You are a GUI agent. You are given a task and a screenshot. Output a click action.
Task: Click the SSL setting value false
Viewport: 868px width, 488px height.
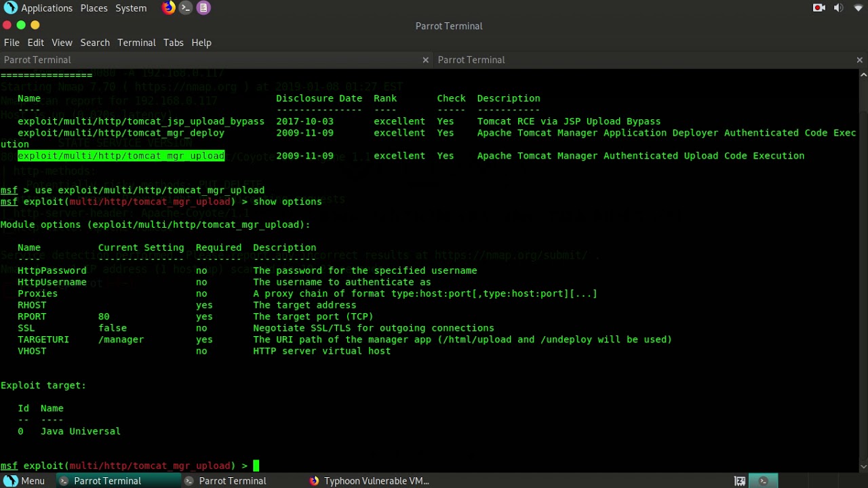pos(112,328)
